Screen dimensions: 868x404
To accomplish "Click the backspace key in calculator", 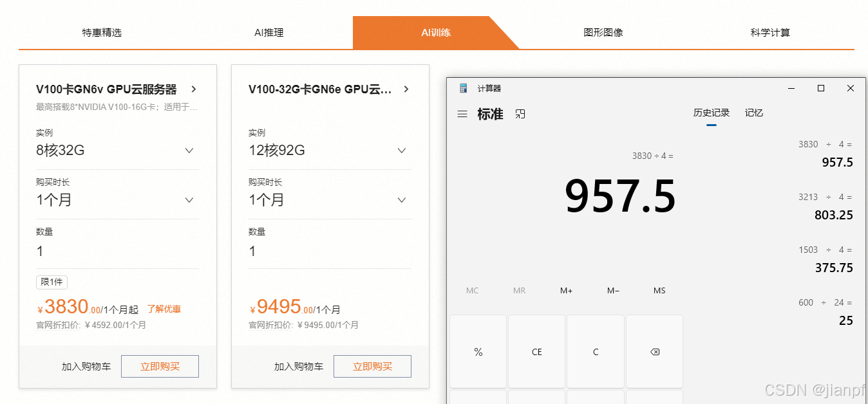I will 654,352.
